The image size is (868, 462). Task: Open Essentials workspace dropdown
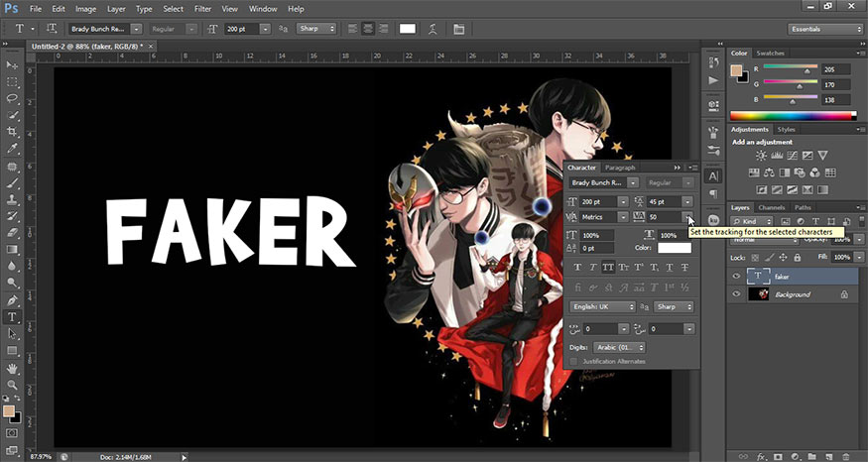click(825, 29)
